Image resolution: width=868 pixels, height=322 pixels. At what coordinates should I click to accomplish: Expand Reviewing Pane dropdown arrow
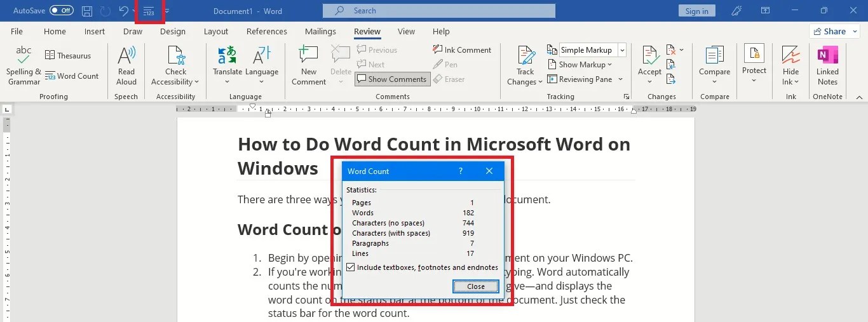(621, 79)
